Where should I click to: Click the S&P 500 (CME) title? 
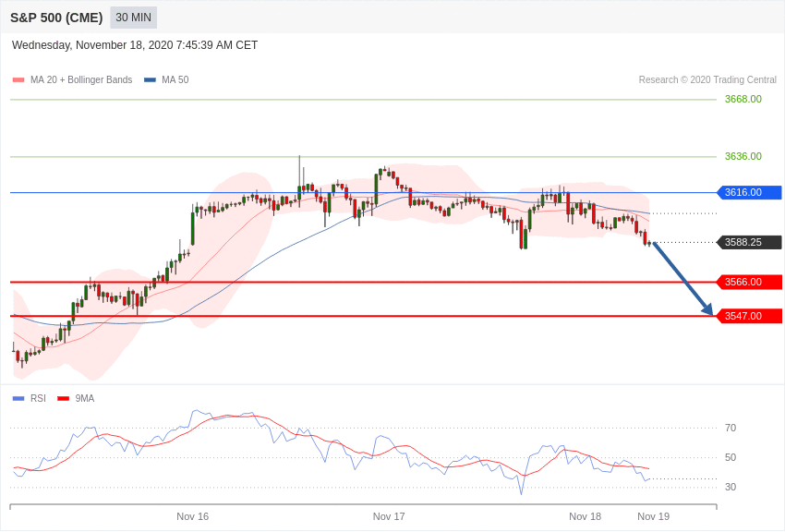click(x=56, y=18)
